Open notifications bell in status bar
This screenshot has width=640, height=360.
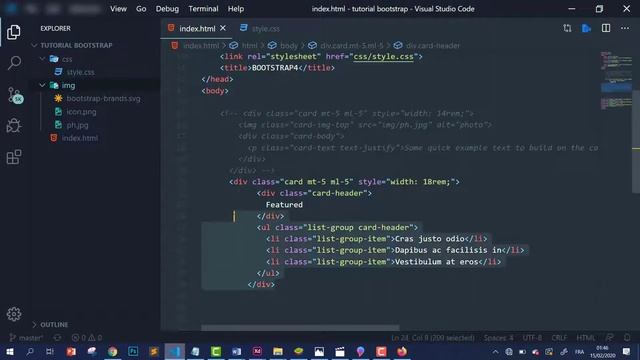coord(627,338)
